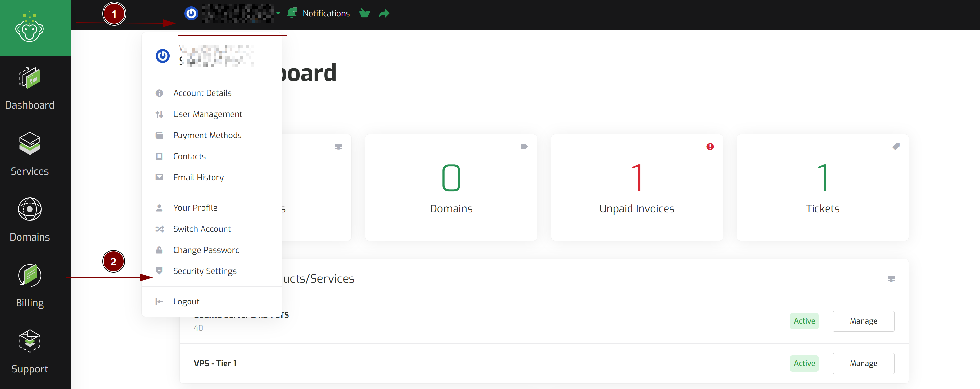980x389 pixels.
Task: Select Change Password menu item
Action: point(206,250)
